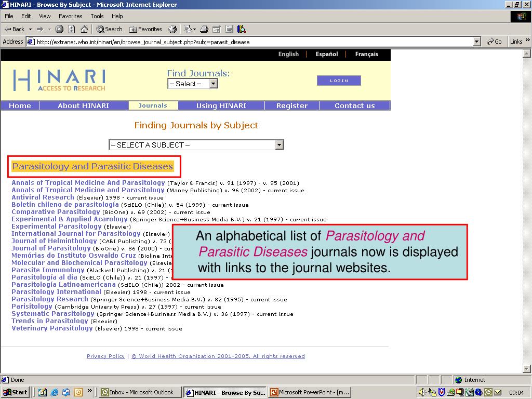Viewport: 532px width, 399px height.
Task: Open the Contact us navigation tab
Action: [355, 106]
